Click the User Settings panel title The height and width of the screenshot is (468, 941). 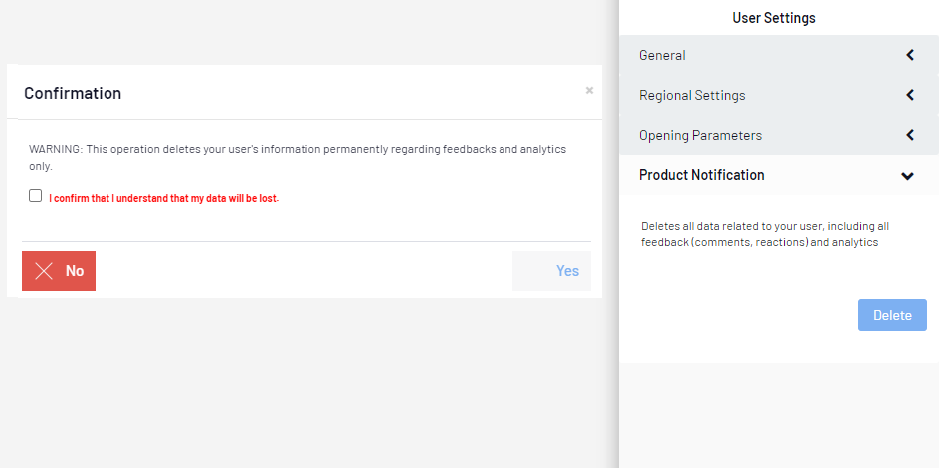click(773, 18)
